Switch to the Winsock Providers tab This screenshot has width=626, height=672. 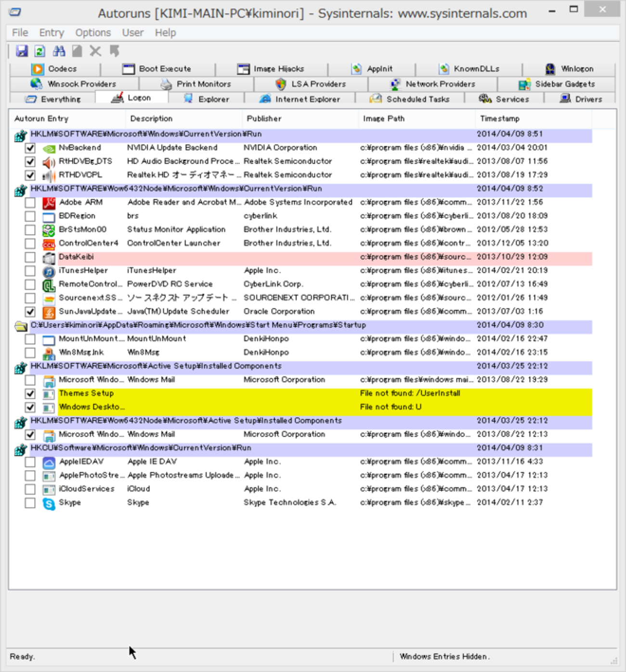coord(74,84)
